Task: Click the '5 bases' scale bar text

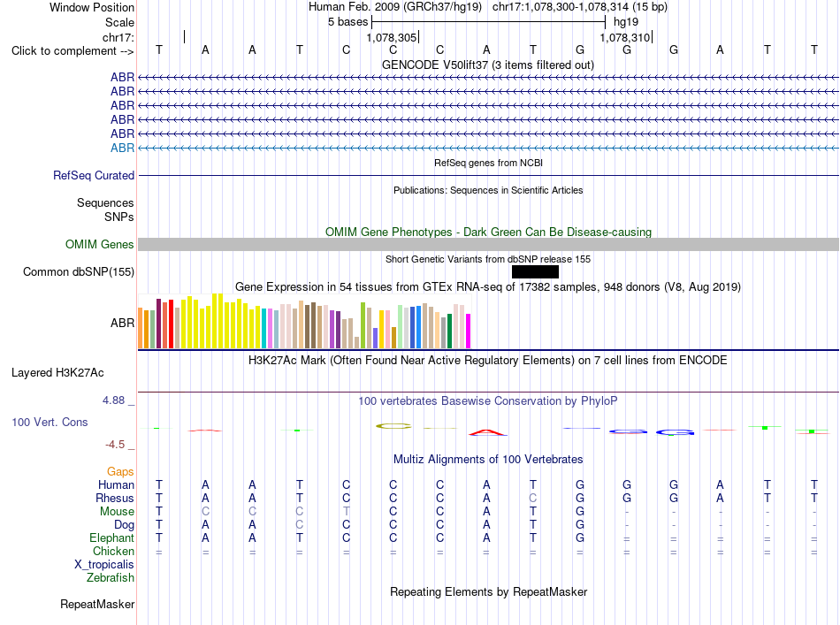Action: coord(348,22)
